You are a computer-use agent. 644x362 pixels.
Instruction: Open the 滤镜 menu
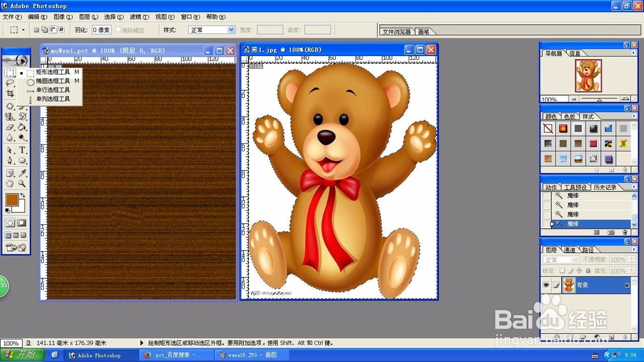click(139, 17)
